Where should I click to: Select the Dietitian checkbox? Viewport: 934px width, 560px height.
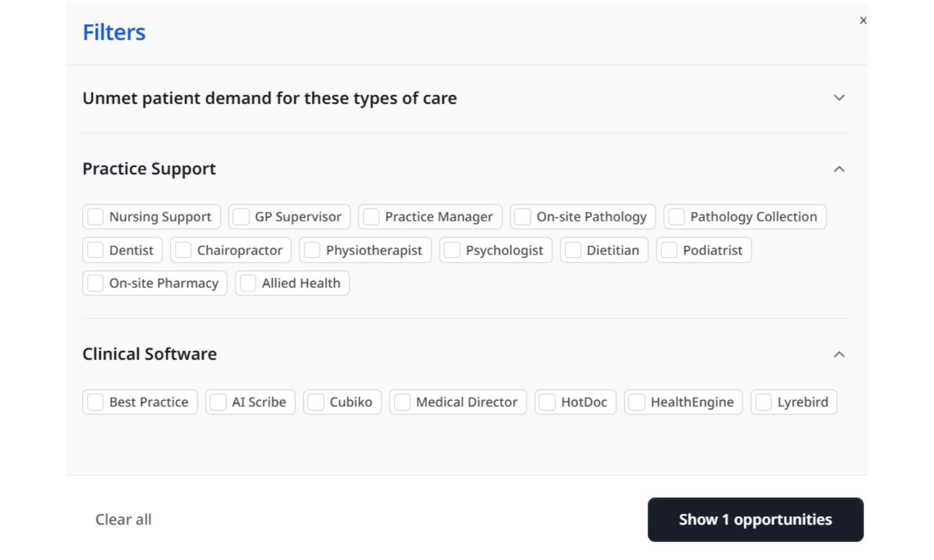tap(571, 250)
